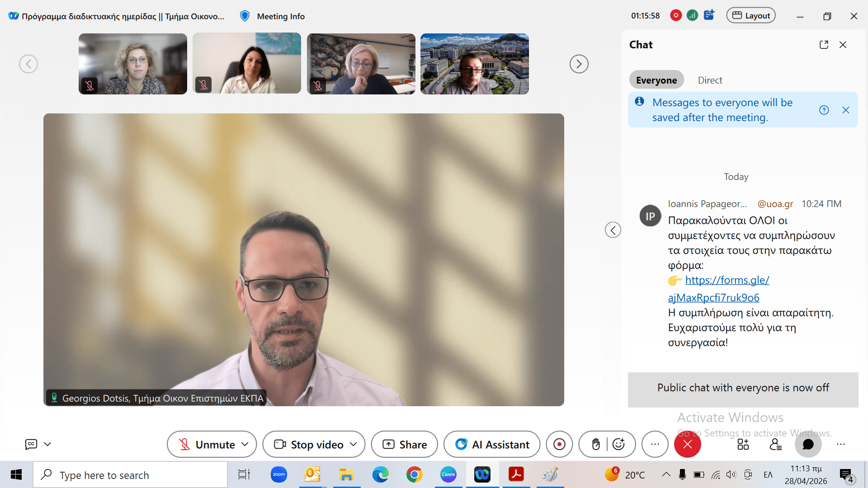Image resolution: width=868 pixels, height=488 pixels.
Task: Open the Windows Start menu
Action: coord(16,474)
